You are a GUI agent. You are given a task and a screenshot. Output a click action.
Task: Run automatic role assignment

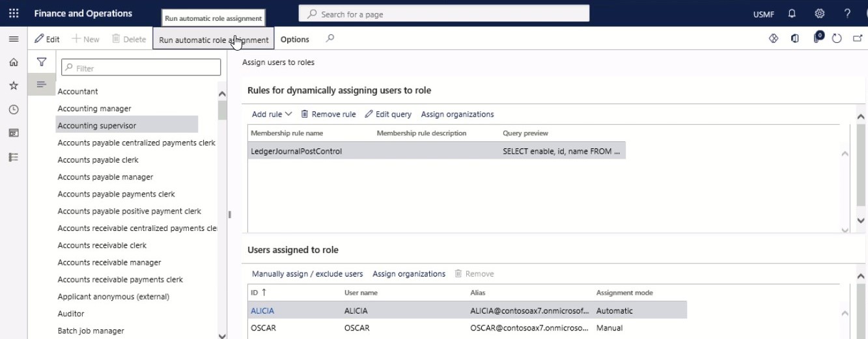point(214,40)
